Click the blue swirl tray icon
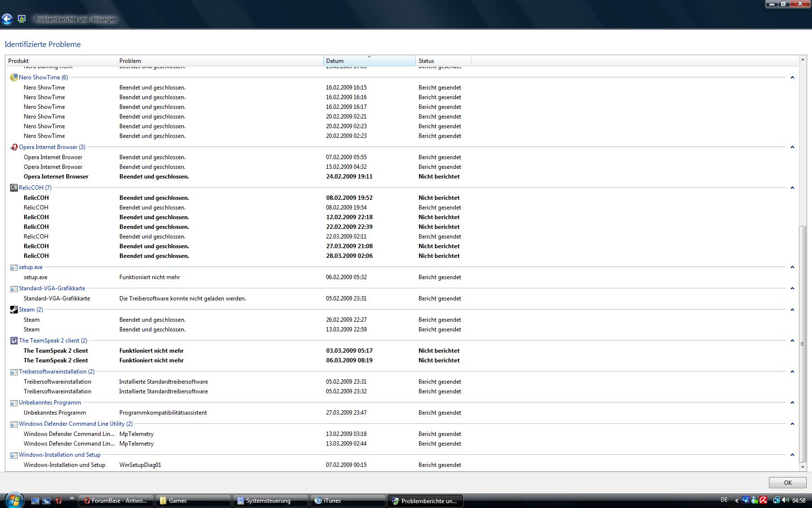Screen dimensions: 812x508 (746, 500)
